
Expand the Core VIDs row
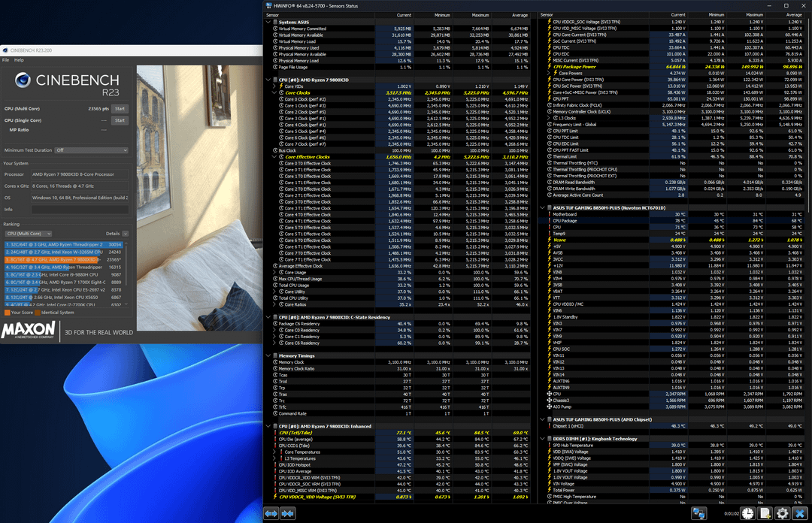[x=274, y=86]
